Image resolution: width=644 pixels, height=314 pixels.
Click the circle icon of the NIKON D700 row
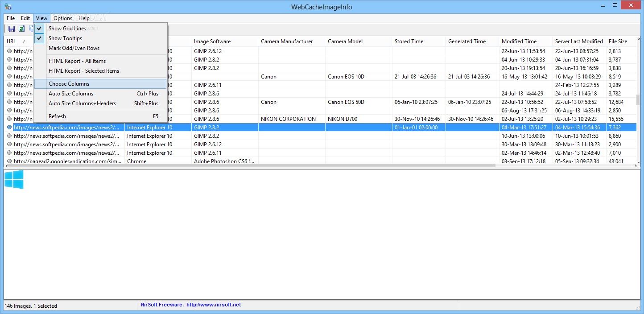[x=9, y=119]
